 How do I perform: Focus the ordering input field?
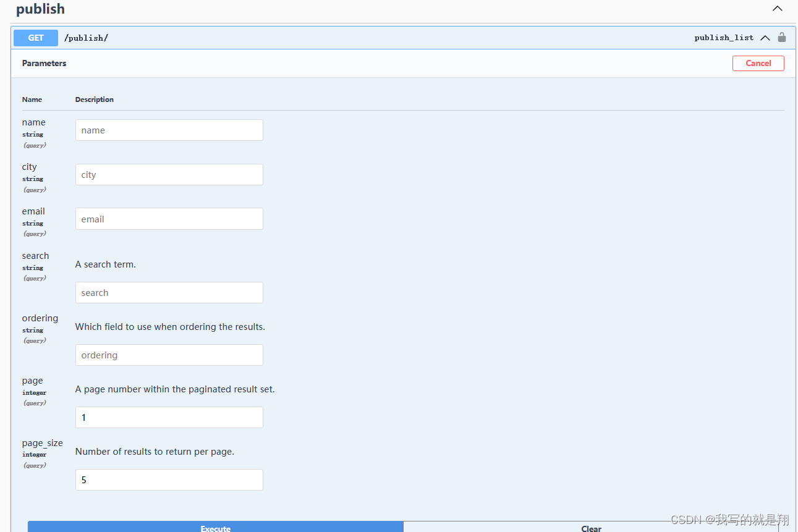pyautogui.click(x=169, y=355)
